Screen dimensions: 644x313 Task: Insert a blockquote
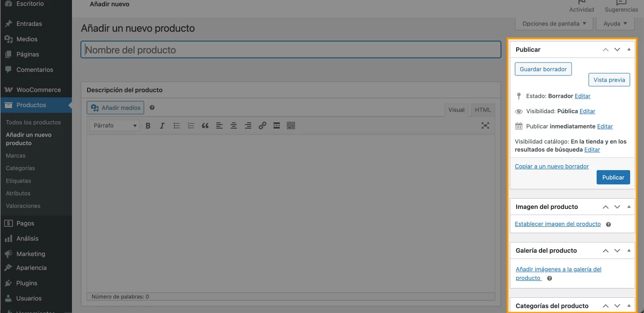(205, 126)
